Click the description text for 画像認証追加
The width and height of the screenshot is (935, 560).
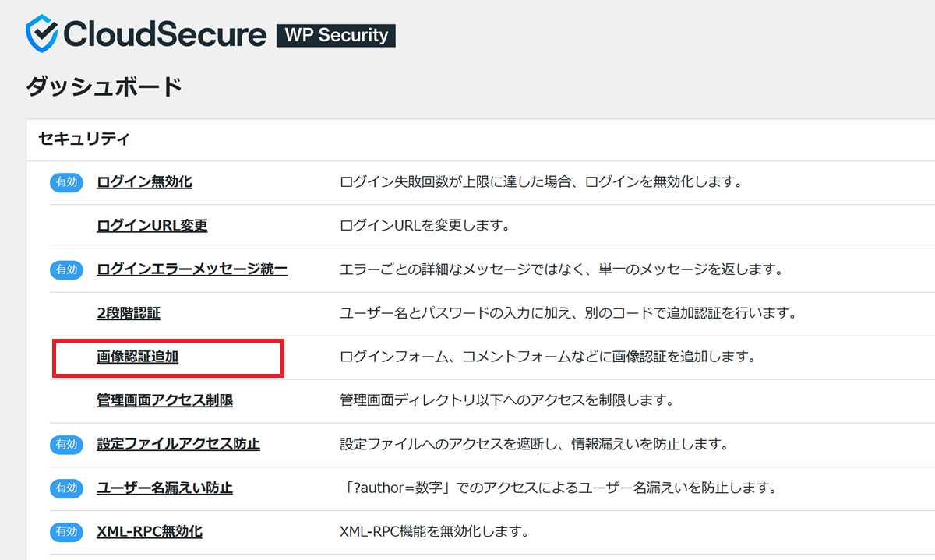(x=548, y=357)
